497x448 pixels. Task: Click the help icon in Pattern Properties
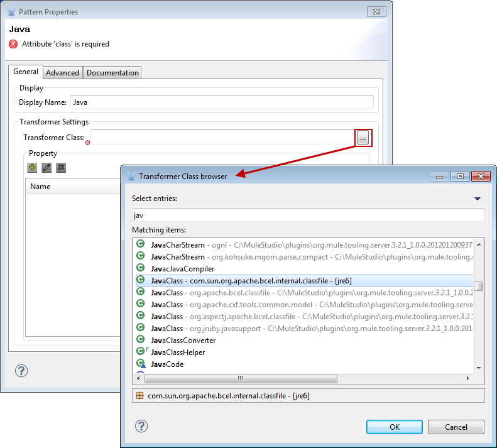tap(21, 371)
